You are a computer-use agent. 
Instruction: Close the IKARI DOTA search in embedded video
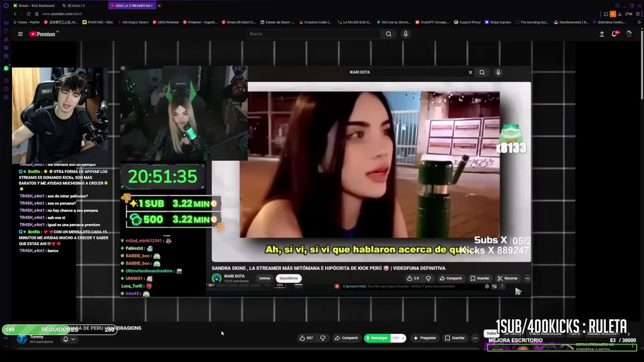coord(470,72)
